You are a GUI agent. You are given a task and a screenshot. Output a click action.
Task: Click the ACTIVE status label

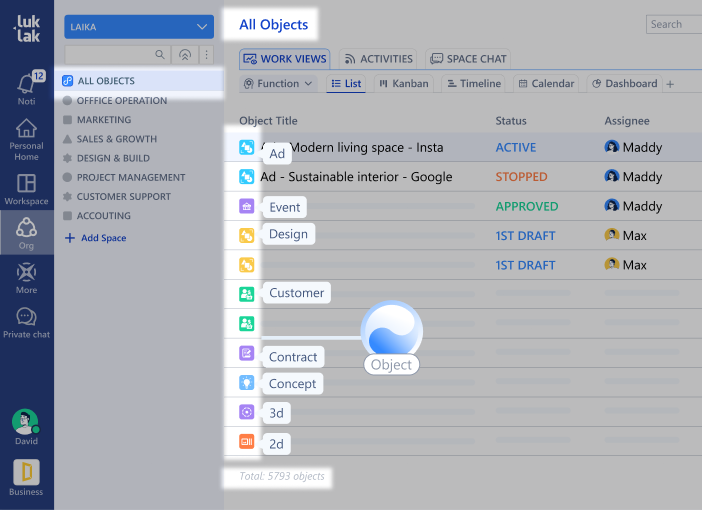(x=516, y=147)
